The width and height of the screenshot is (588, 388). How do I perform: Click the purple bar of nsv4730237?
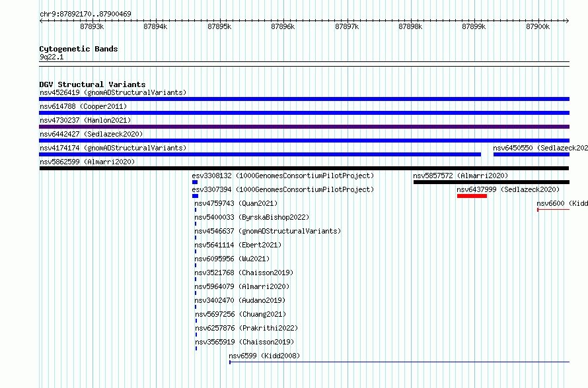tap(304, 127)
